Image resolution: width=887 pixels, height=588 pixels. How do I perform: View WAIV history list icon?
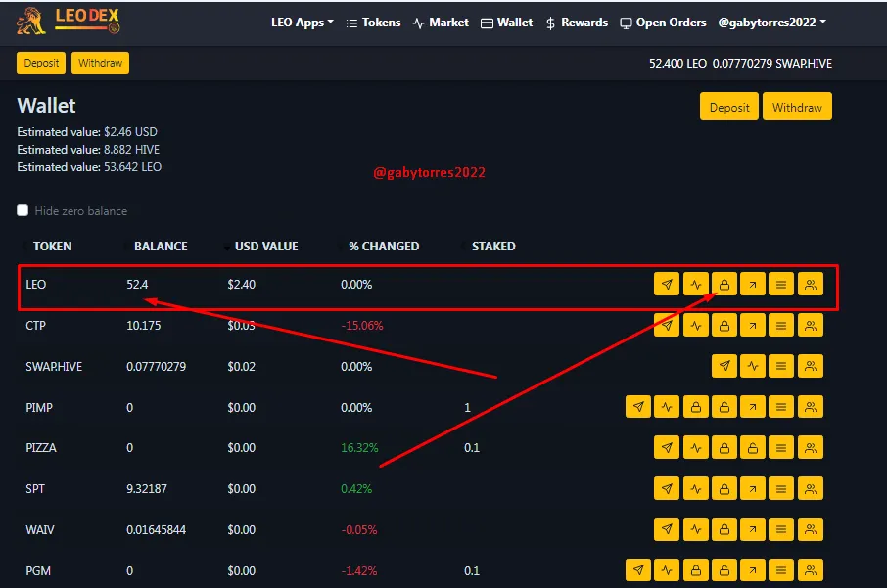781,529
